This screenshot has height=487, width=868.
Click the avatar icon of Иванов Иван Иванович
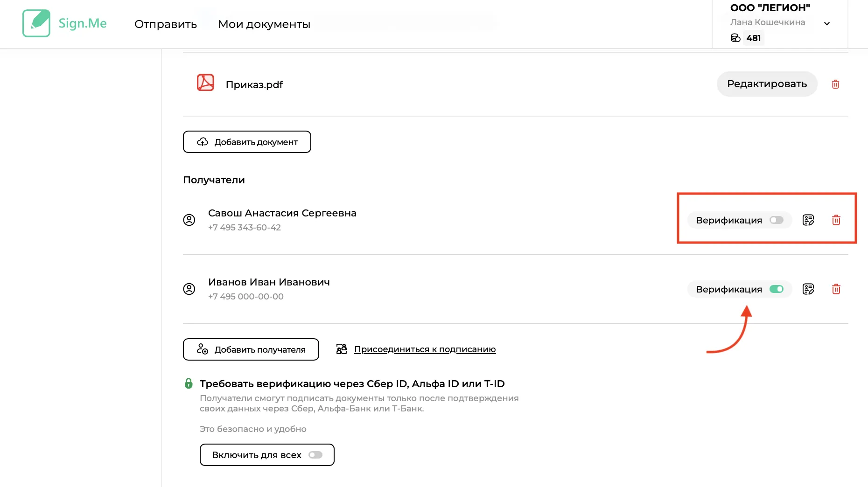pyautogui.click(x=189, y=289)
